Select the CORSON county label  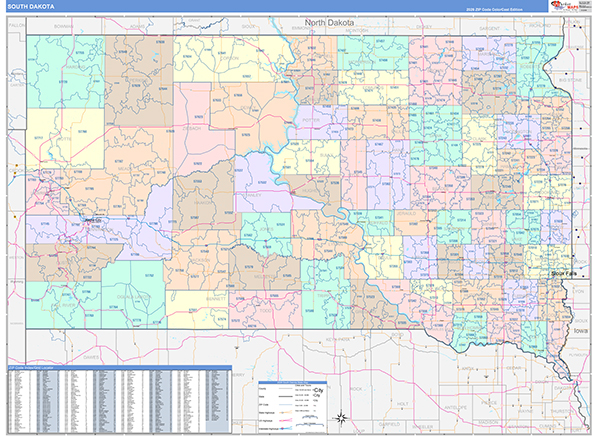click(x=229, y=58)
